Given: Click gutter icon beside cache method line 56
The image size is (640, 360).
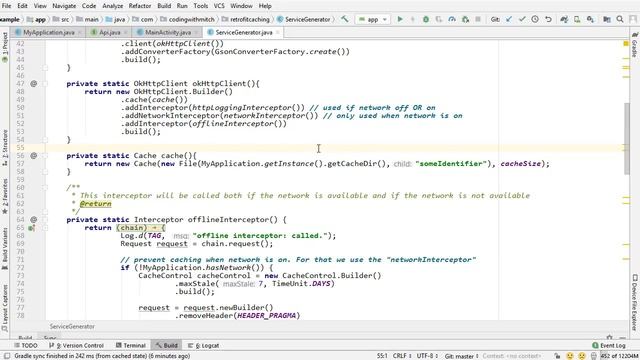Looking at the screenshot, I should pos(33,156).
